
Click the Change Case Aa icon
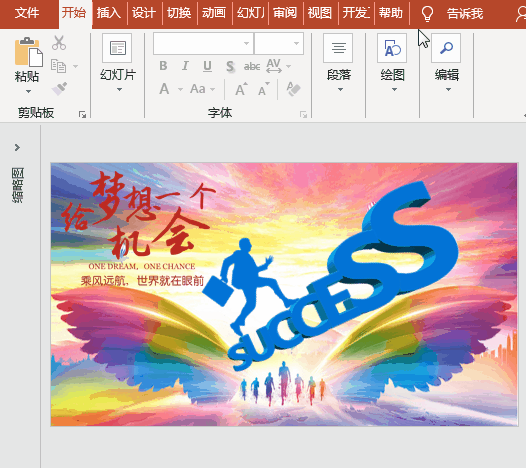[198, 89]
